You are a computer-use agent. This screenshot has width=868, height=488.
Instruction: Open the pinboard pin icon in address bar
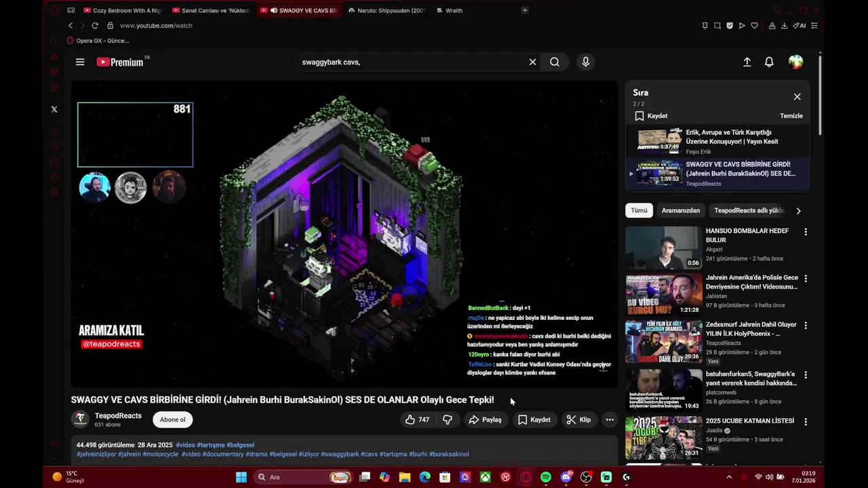point(705,26)
